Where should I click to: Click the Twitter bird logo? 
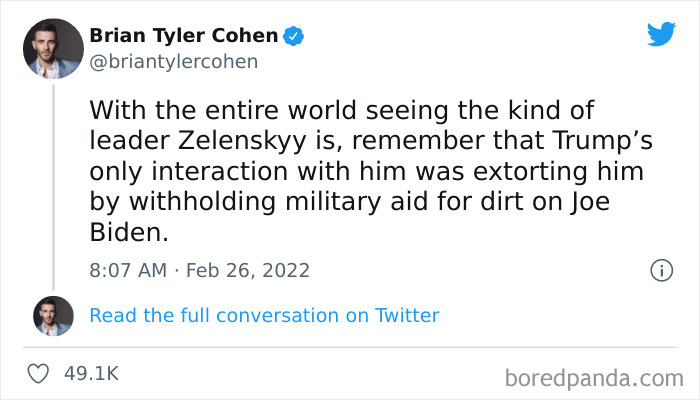(661, 34)
